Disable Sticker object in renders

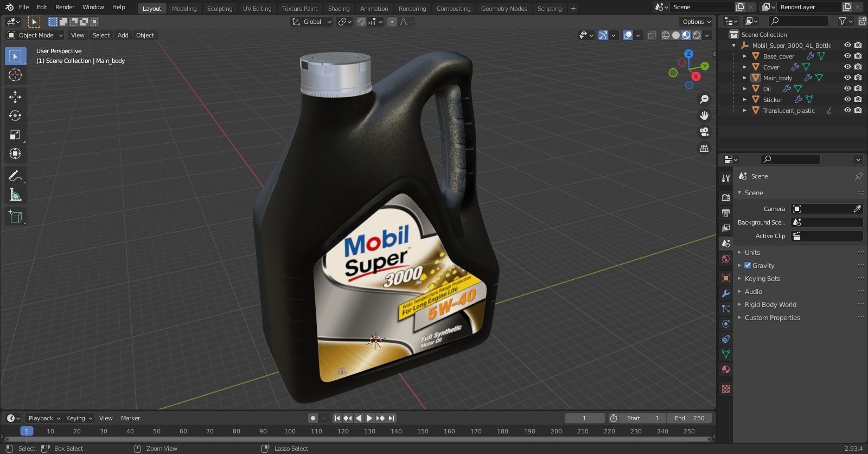[x=858, y=99]
